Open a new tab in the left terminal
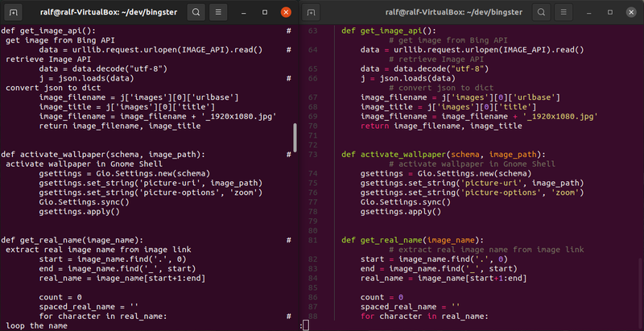Screen dimensions: 644x331 point(13,12)
